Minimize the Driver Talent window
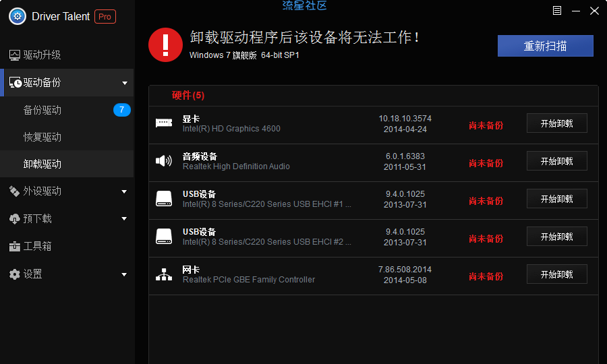Screen dimensions: 607x364 [576, 11]
